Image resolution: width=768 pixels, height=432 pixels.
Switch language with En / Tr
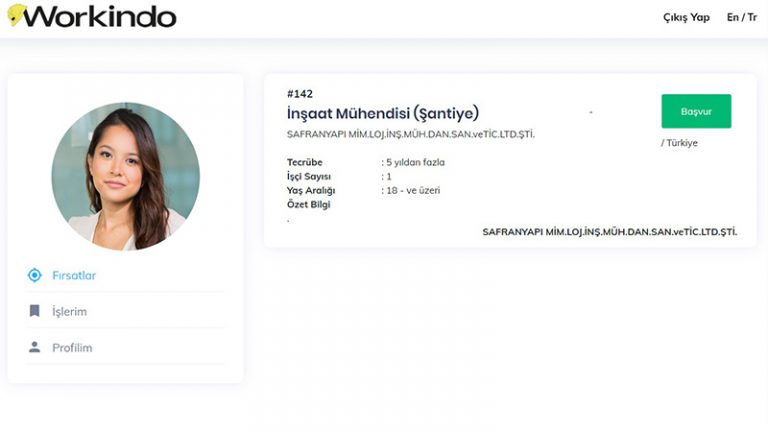(x=742, y=17)
